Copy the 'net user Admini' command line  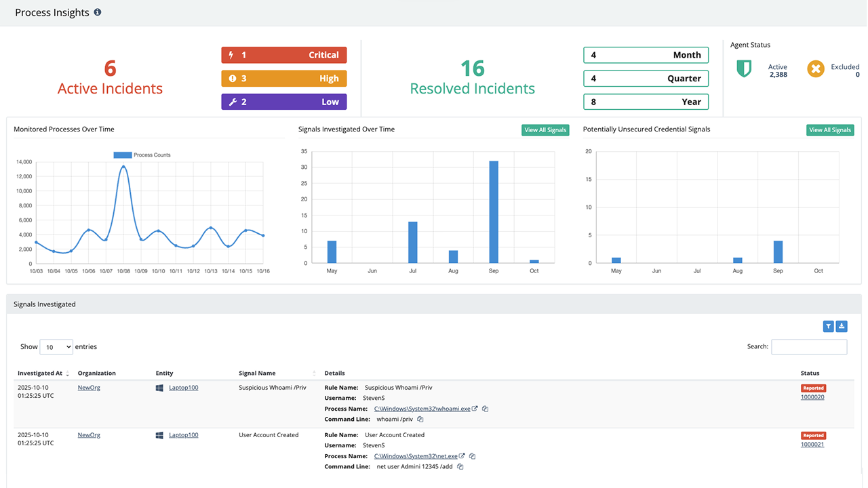click(x=460, y=466)
